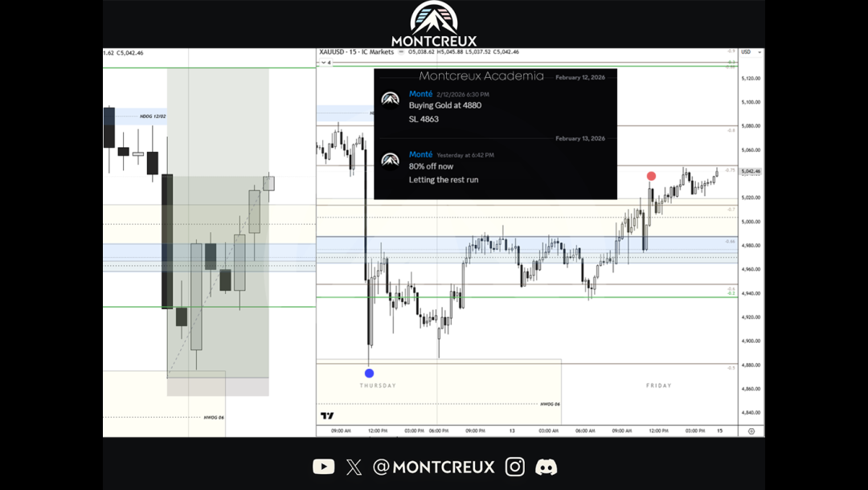This screenshot has height=490, width=868.
Task: Click the '80% off now' message text
Action: pyautogui.click(x=431, y=166)
